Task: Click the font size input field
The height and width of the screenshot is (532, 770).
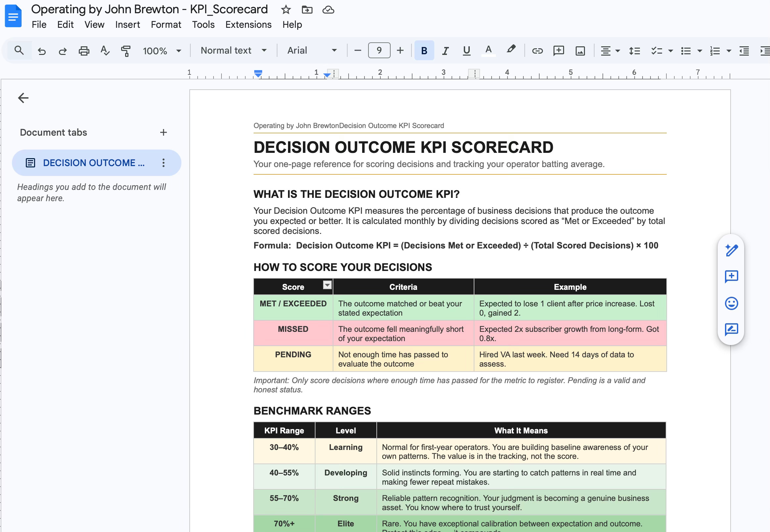Action: (379, 51)
